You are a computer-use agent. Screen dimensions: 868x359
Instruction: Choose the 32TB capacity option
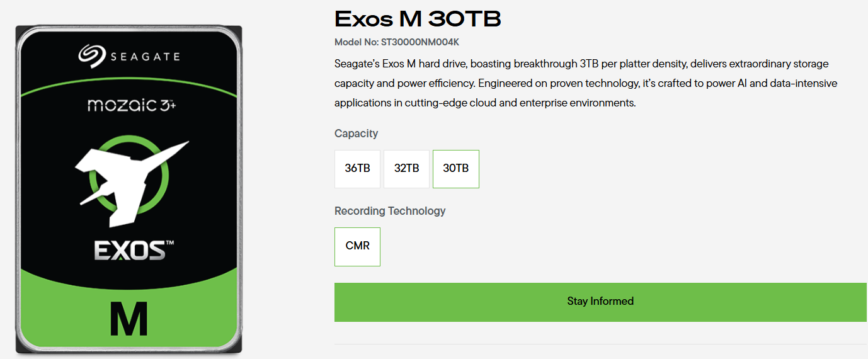[406, 169]
